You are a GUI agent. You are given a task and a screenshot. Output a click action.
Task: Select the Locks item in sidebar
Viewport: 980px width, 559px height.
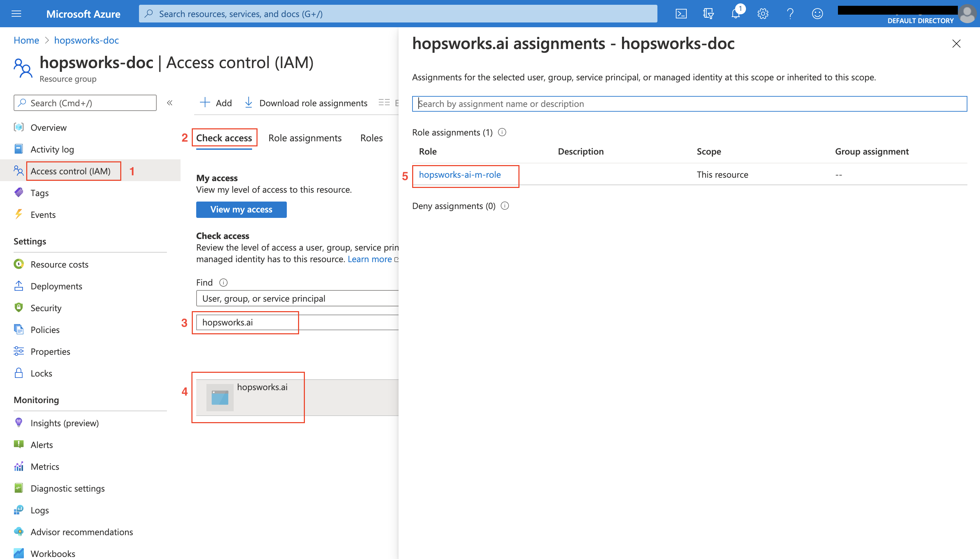[41, 373]
